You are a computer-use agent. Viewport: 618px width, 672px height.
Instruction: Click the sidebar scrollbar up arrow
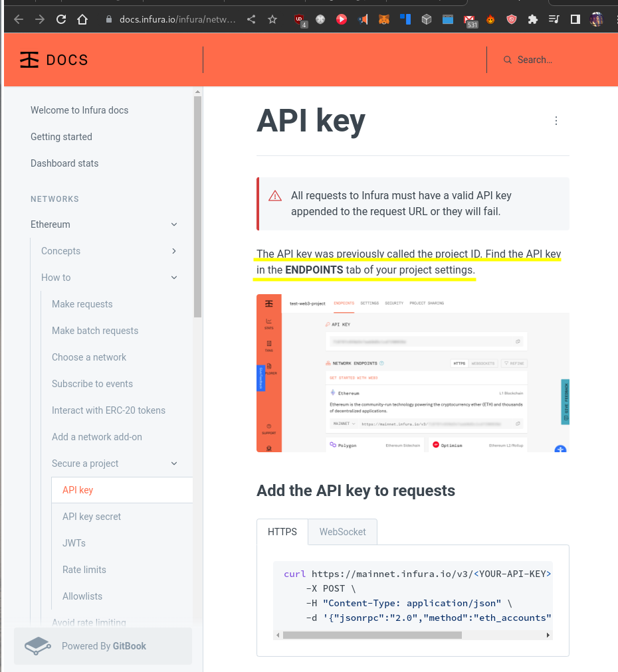[198, 91]
